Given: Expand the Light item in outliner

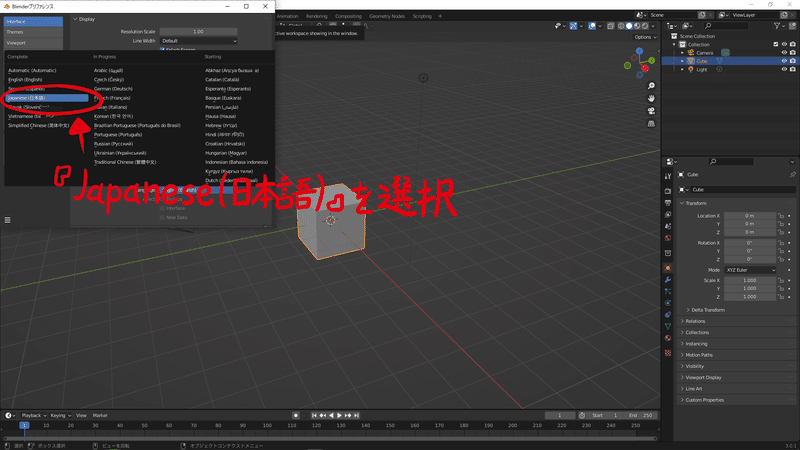Looking at the screenshot, I should (683, 69).
